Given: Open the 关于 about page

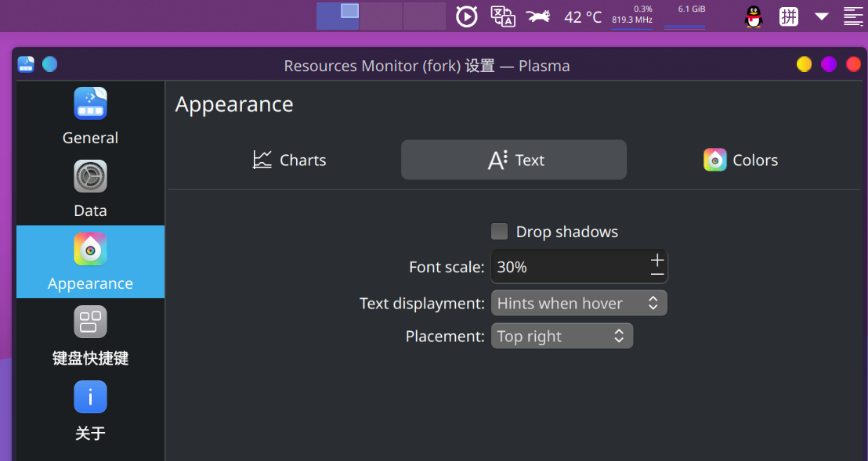Looking at the screenshot, I should (x=90, y=411).
